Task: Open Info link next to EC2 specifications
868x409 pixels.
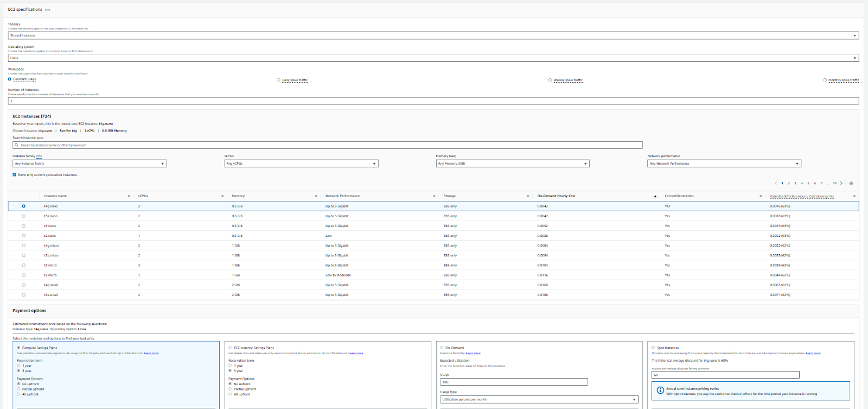Action: click(47, 10)
